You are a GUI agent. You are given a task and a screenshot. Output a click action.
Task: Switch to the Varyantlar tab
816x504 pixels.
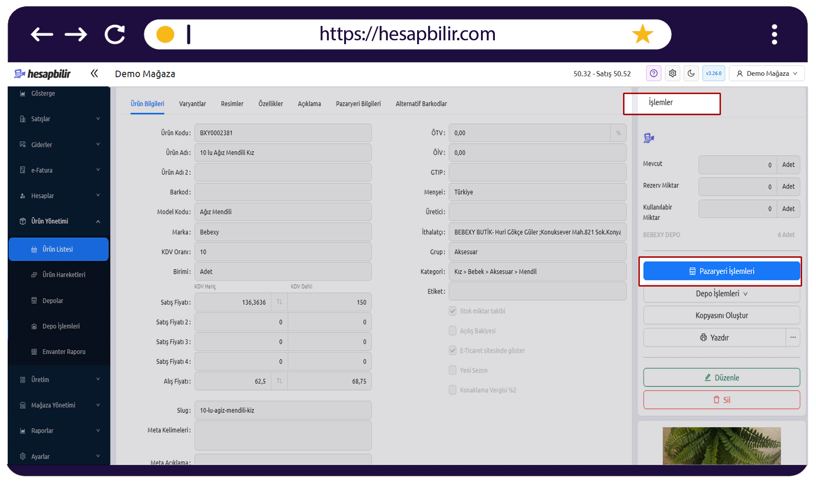(192, 104)
